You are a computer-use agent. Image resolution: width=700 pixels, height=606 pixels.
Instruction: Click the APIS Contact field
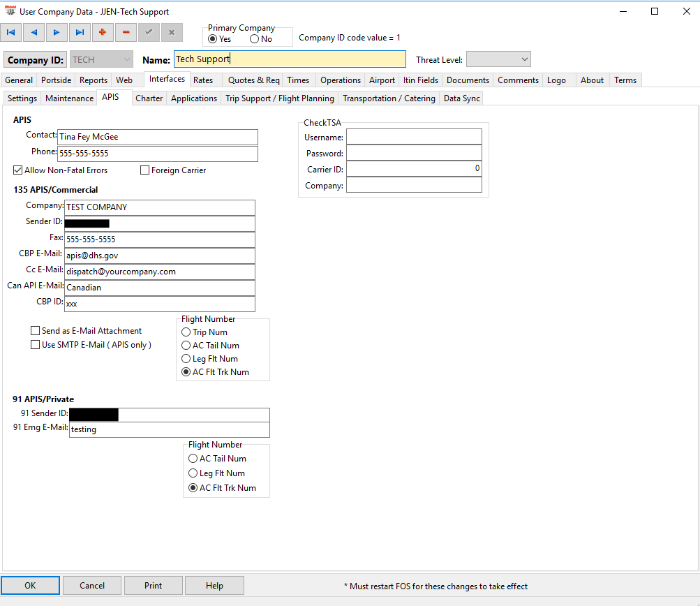(x=158, y=137)
